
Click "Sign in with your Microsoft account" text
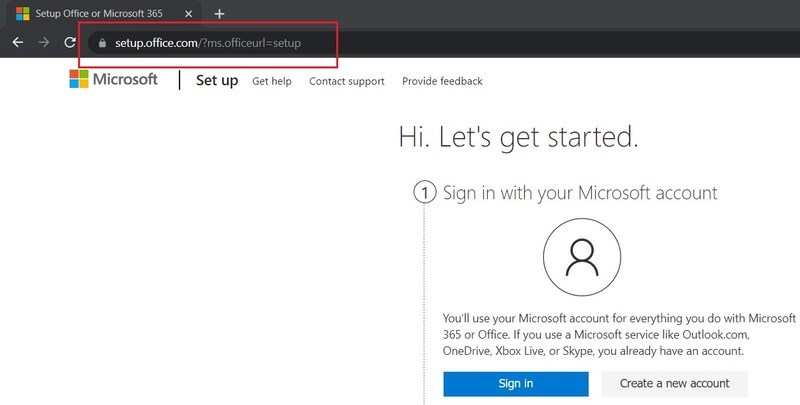click(580, 193)
